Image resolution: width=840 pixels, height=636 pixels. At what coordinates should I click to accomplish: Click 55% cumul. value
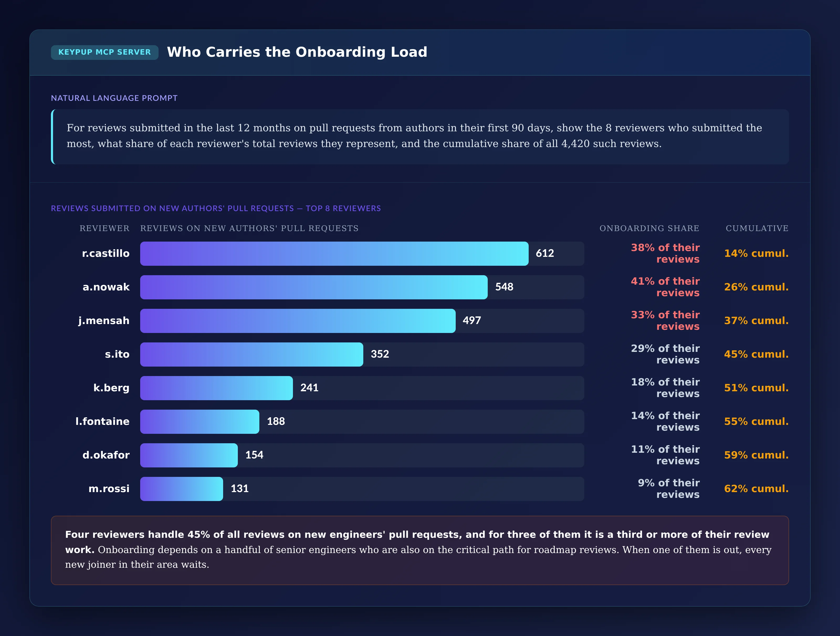point(757,421)
